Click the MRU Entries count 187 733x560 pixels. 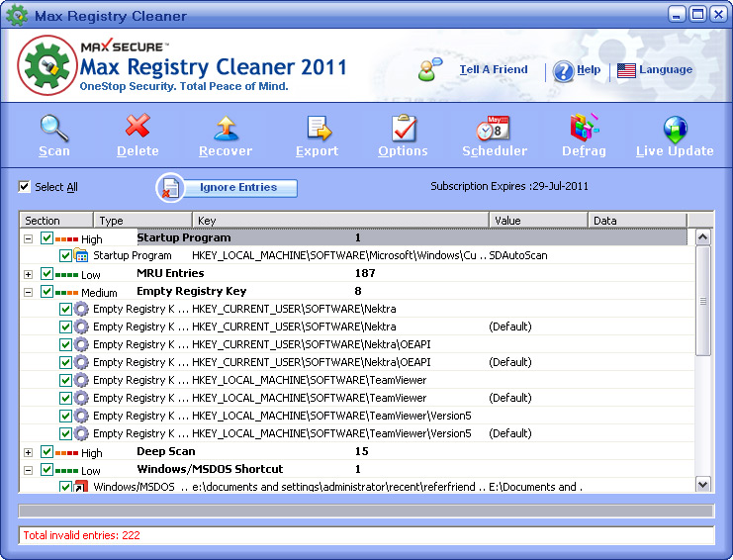click(365, 273)
